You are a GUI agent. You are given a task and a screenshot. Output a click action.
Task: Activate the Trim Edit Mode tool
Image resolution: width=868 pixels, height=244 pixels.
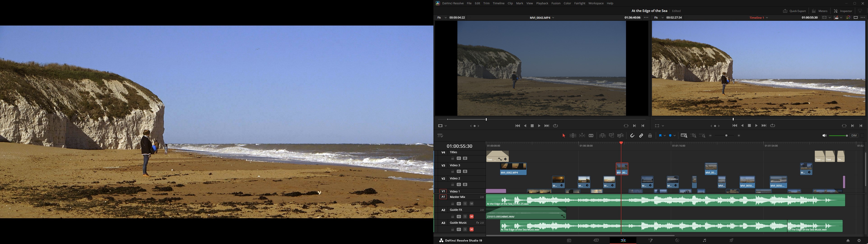[x=573, y=136]
